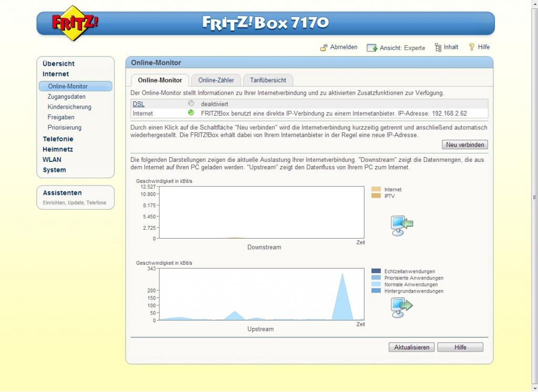538x392 pixels.
Task: Click the Downstream chart area
Action: click(262, 212)
